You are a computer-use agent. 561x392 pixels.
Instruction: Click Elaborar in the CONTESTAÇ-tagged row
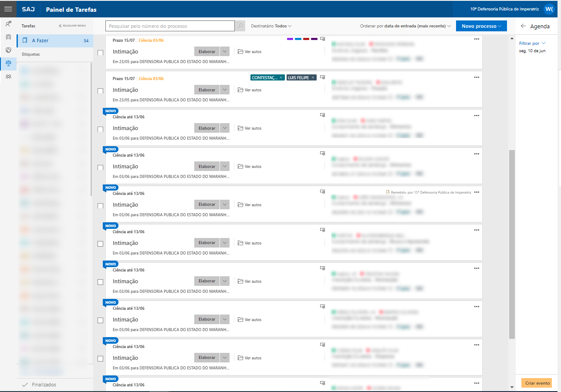point(207,90)
